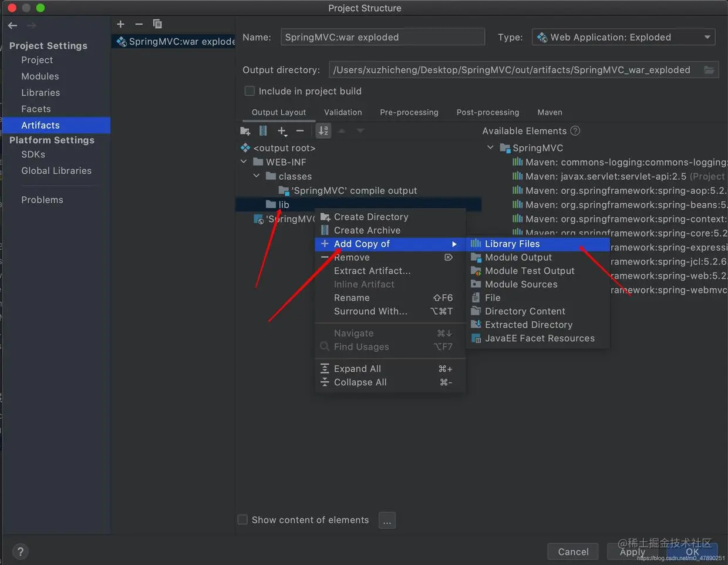Remove element minus toolbar icon in Output Layout

pyautogui.click(x=300, y=131)
